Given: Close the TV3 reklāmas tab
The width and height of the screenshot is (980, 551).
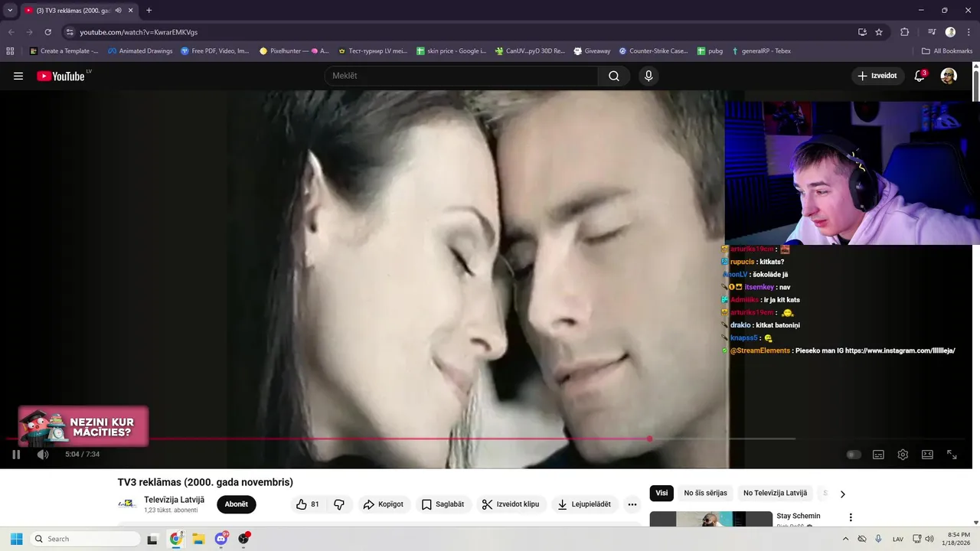Looking at the screenshot, I should point(131,10).
